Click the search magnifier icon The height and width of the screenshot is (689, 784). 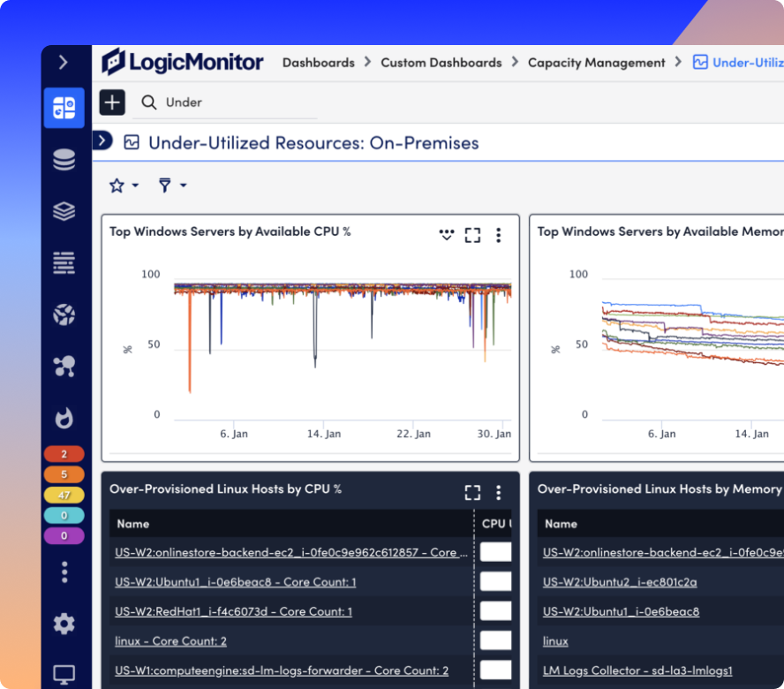pyautogui.click(x=148, y=102)
